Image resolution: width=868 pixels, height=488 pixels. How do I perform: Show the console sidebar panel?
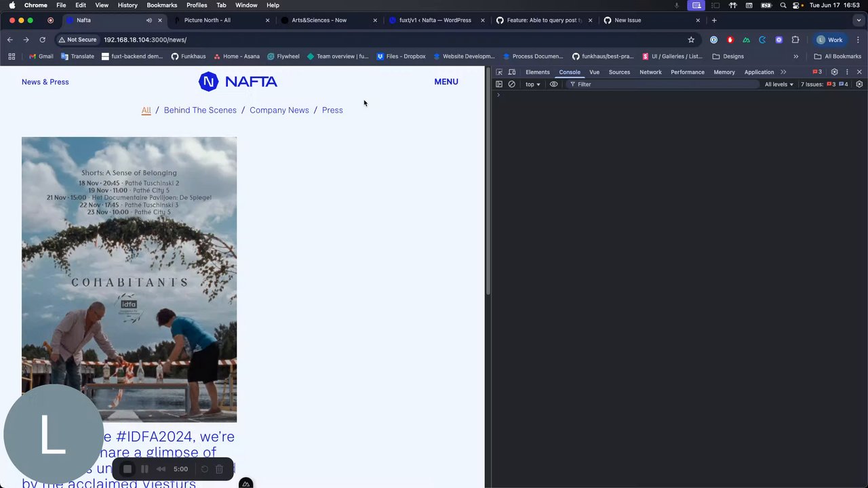tap(499, 84)
